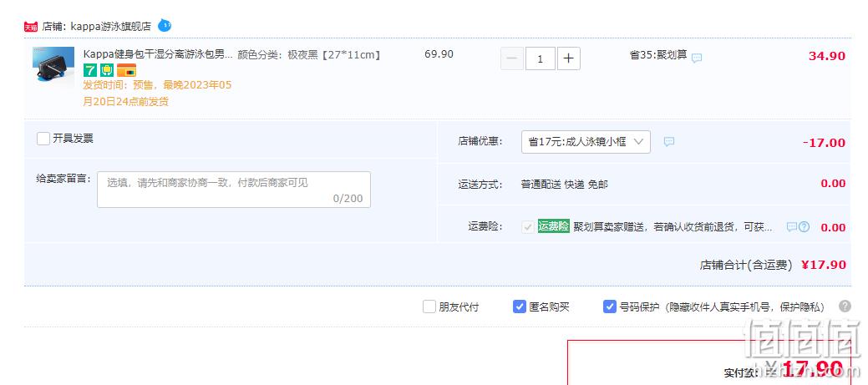This screenshot has width=868, height=385.
Task: Open Wangwang chat with kappa store
Action: tap(165, 25)
